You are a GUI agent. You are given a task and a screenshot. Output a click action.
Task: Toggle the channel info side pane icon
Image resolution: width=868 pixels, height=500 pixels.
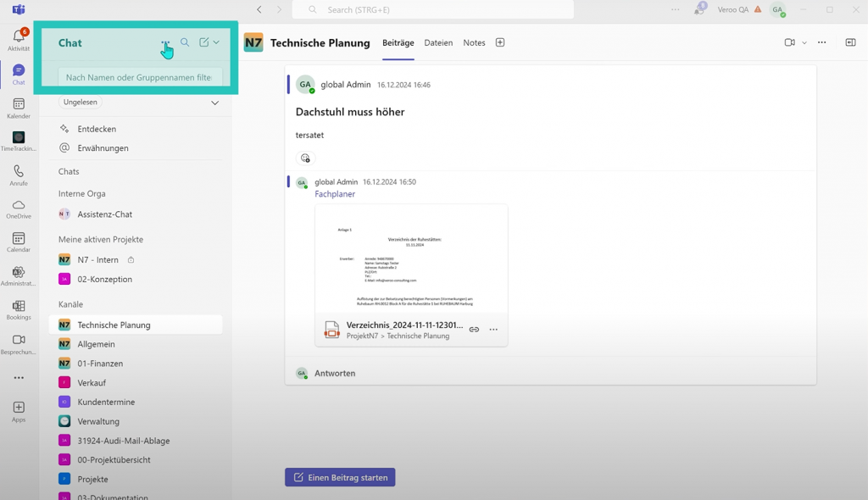click(x=850, y=42)
